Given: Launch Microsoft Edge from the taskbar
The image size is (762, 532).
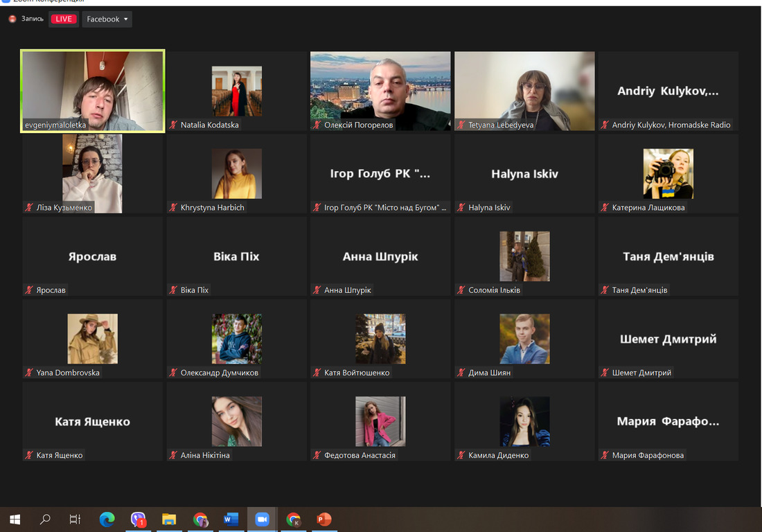Looking at the screenshot, I should [107, 520].
